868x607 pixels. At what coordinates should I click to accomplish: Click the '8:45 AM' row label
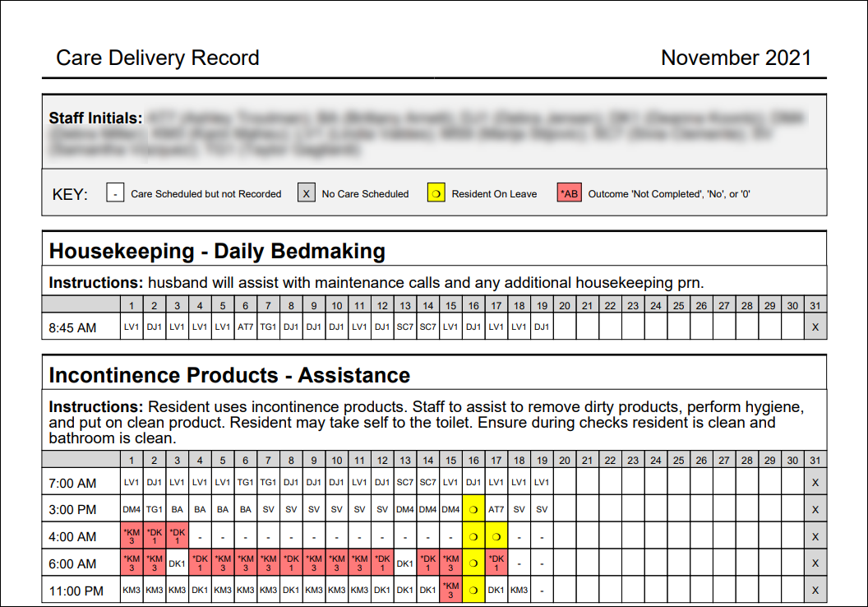(72, 328)
